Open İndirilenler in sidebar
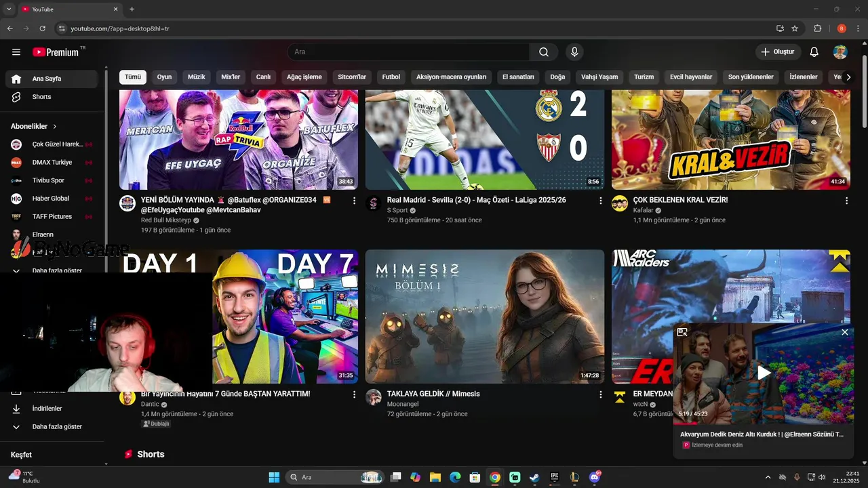The height and width of the screenshot is (488, 868). [x=52, y=409]
